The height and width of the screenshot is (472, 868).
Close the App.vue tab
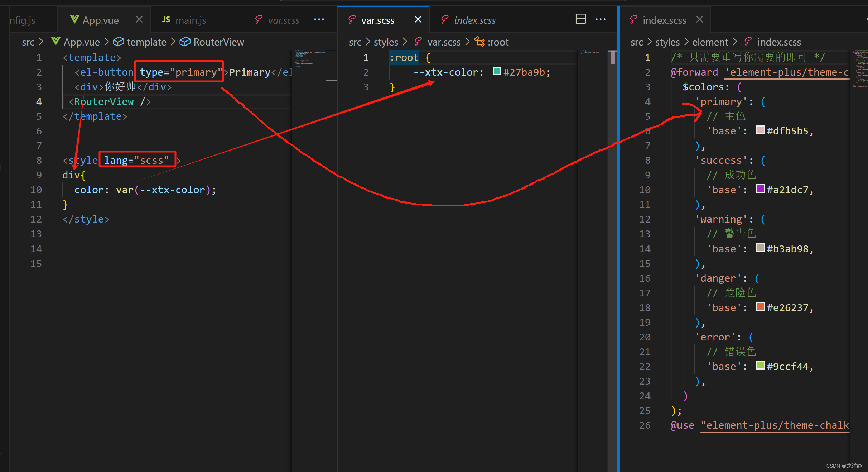139,19
